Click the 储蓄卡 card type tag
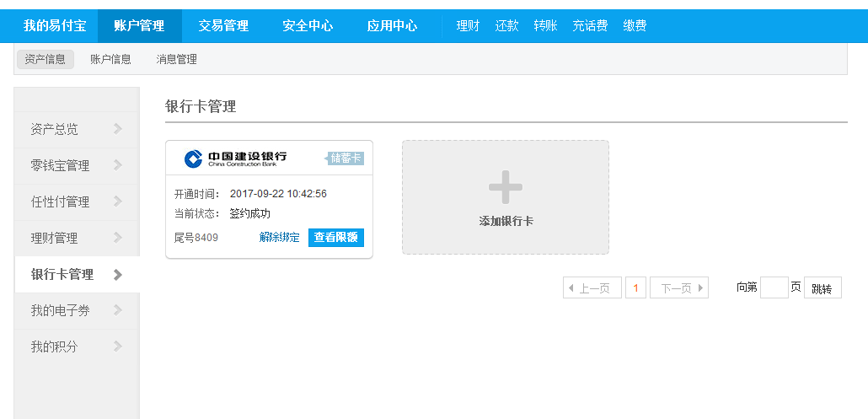The height and width of the screenshot is (419, 868). point(345,158)
